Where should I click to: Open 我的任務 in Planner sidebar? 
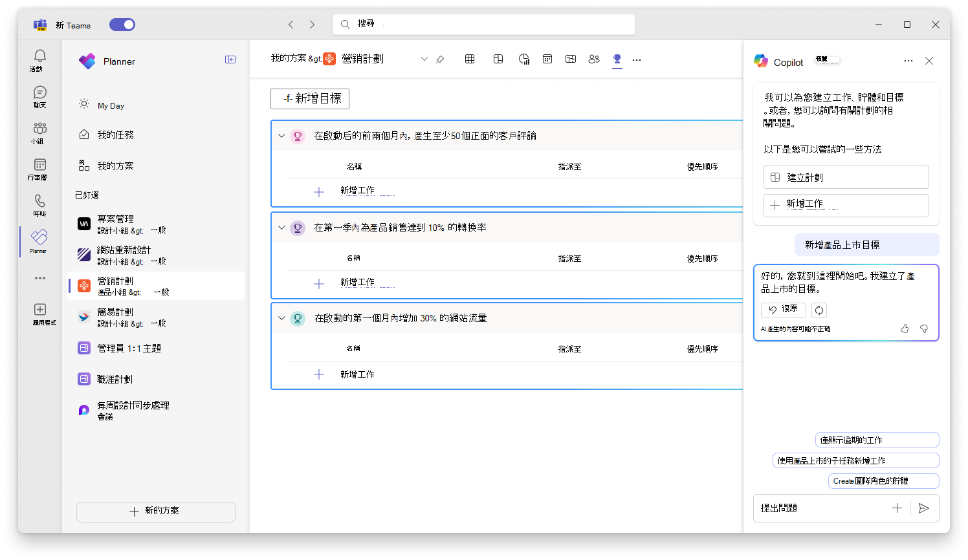pyautogui.click(x=156, y=135)
